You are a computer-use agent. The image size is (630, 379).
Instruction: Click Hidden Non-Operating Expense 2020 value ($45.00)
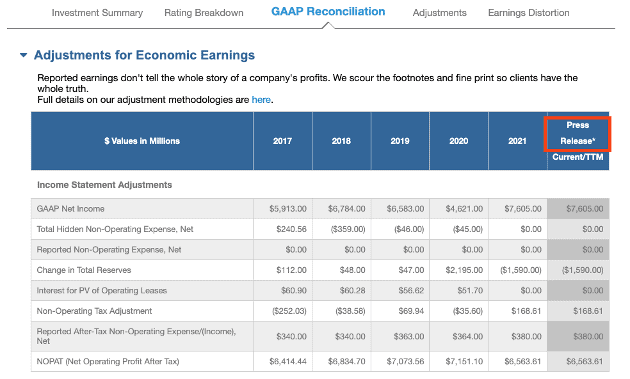click(467, 229)
